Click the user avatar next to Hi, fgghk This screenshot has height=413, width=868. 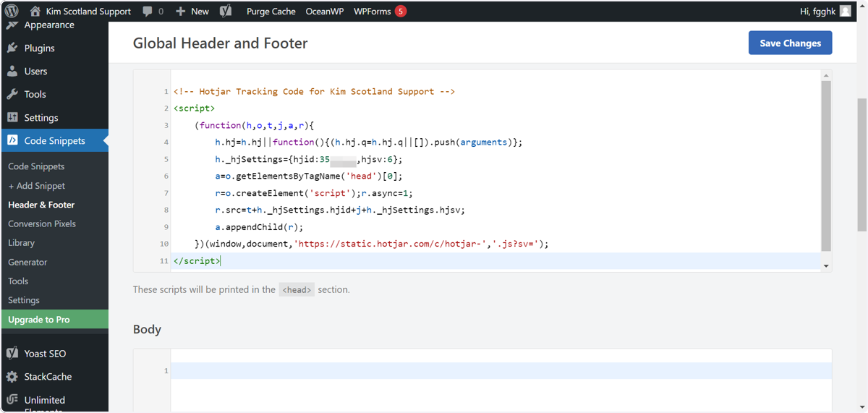point(846,11)
